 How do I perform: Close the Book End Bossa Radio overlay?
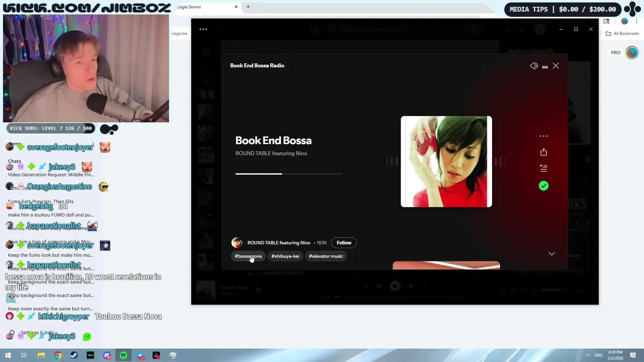(x=556, y=66)
